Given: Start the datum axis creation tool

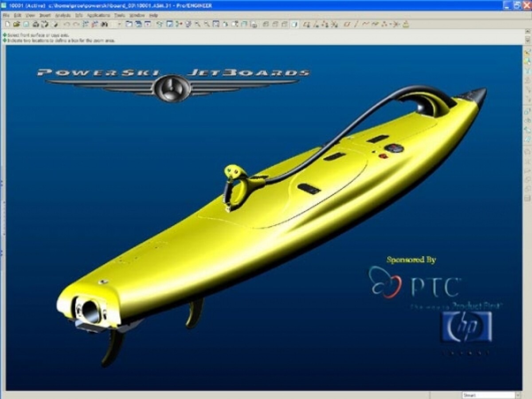Looking at the screenshot, I should click(x=357, y=24).
